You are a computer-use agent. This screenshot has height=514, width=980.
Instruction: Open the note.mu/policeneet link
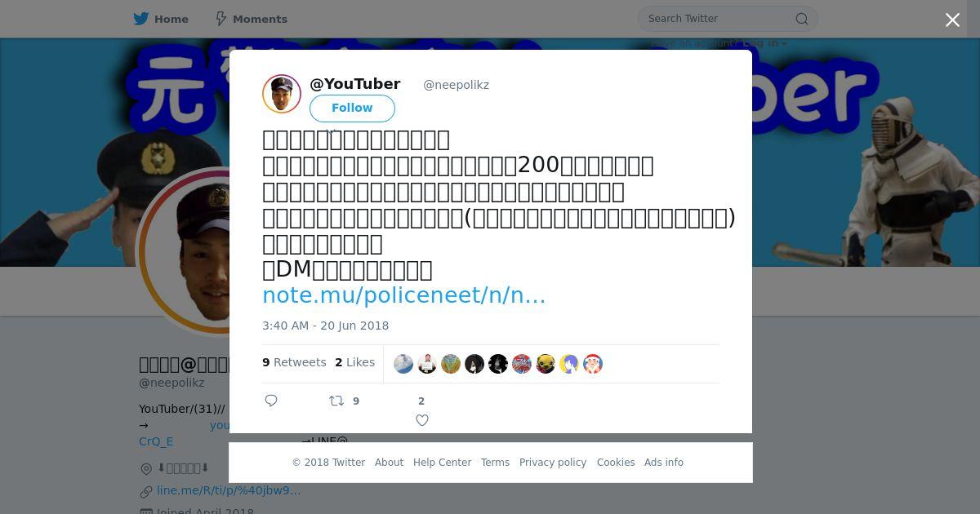(403, 295)
